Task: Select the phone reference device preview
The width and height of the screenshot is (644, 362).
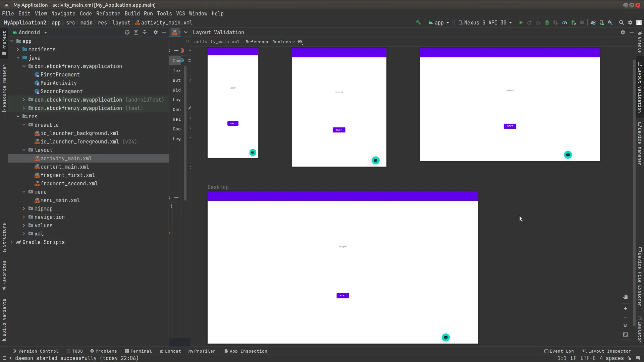Action: (233, 103)
